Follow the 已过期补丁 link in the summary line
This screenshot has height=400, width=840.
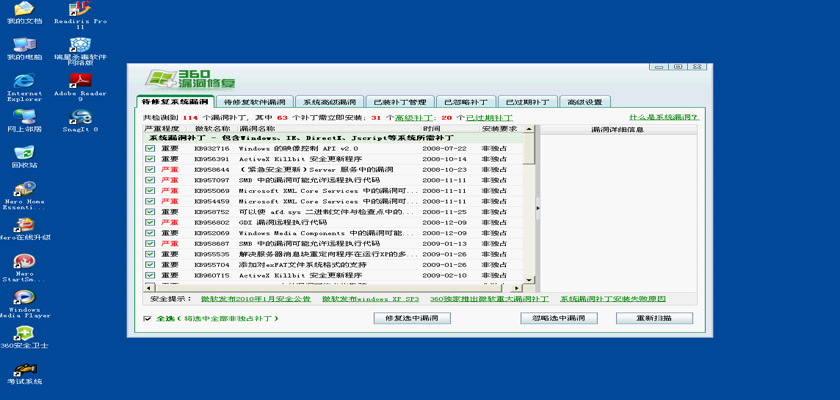(489, 118)
